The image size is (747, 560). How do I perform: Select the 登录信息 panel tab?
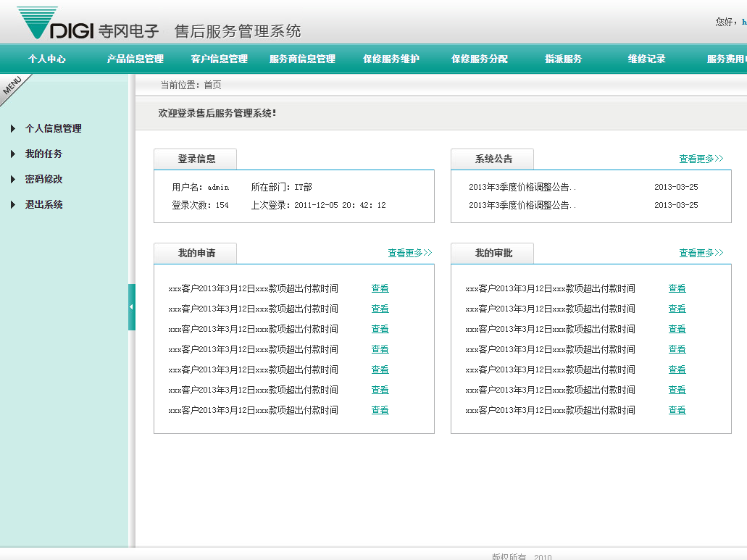click(x=196, y=159)
